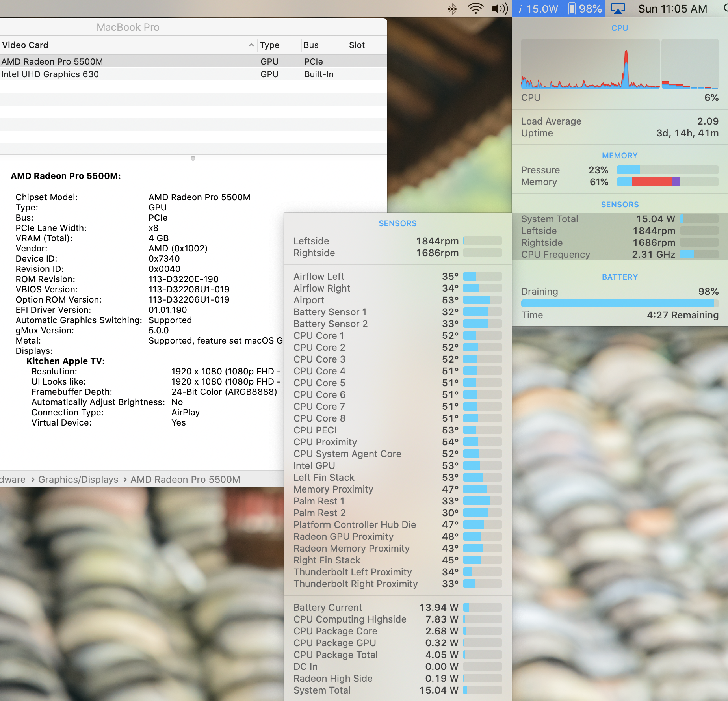Click the CPU Core 1 temperature row
The height and width of the screenshot is (701, 728).
point(397,335)
